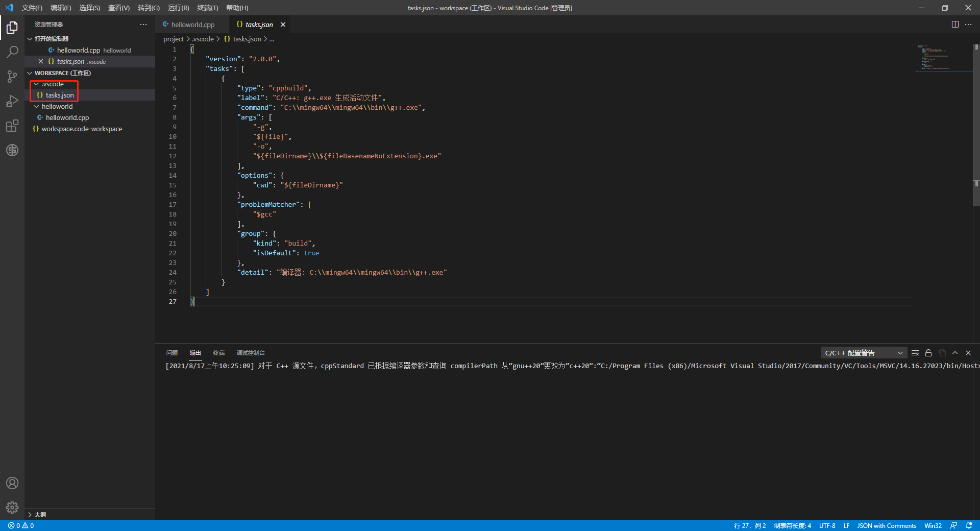
Task: Click the split editor right icon
Action: point(955,25)
